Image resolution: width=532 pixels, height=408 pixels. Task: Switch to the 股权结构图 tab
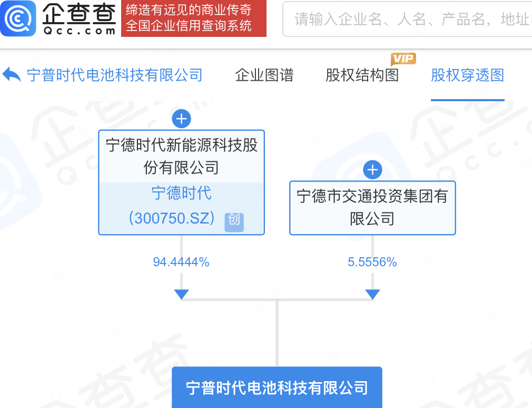pos(362,75)
